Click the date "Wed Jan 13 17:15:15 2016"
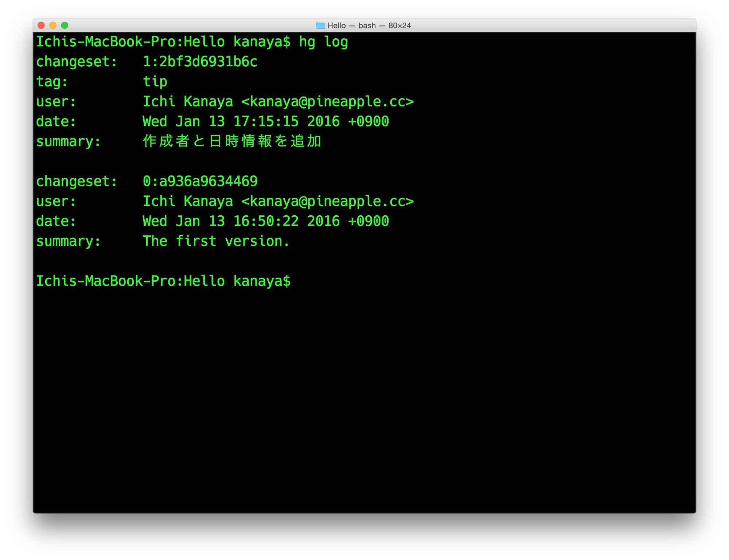This screenshot has width=729, height=560. (x=241, y=121)
